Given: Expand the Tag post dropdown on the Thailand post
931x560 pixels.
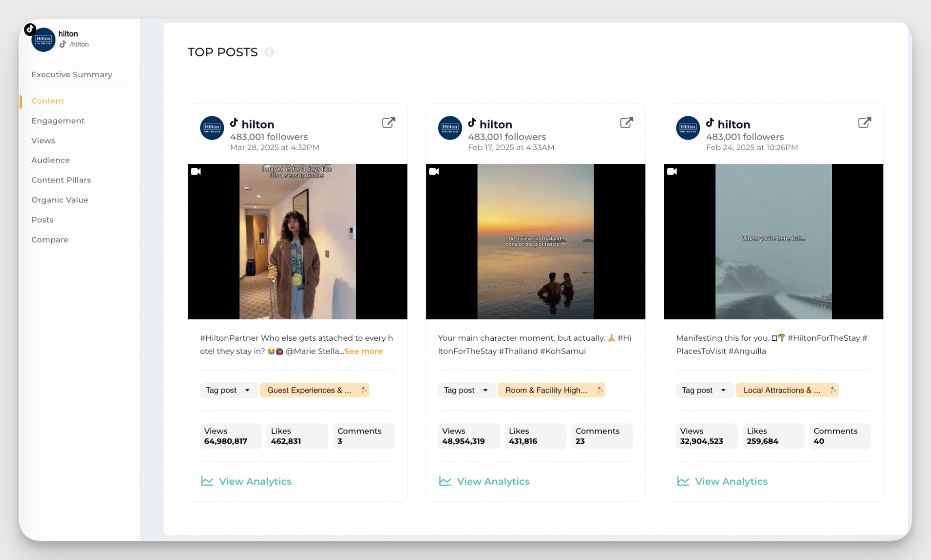Looking at the screenshot, I should [x=466, y=390].
